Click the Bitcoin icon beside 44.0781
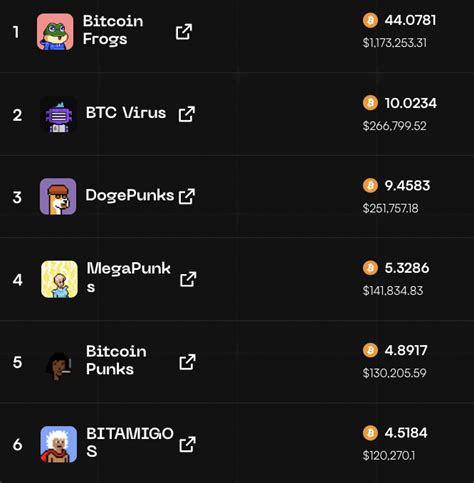 tap(370, 20)
